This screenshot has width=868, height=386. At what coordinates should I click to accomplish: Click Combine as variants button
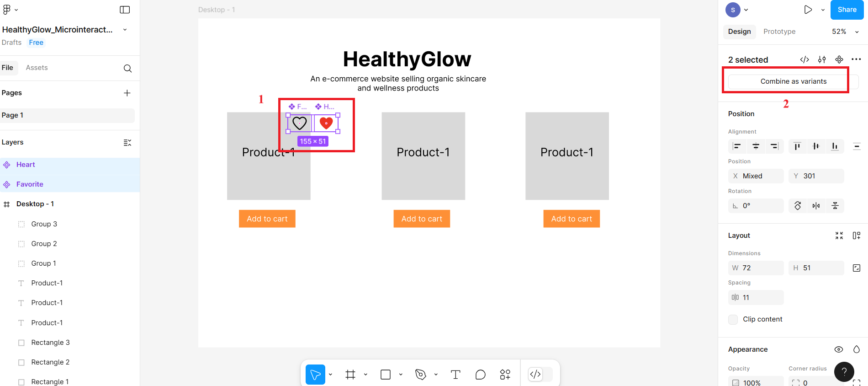[793, 81]
